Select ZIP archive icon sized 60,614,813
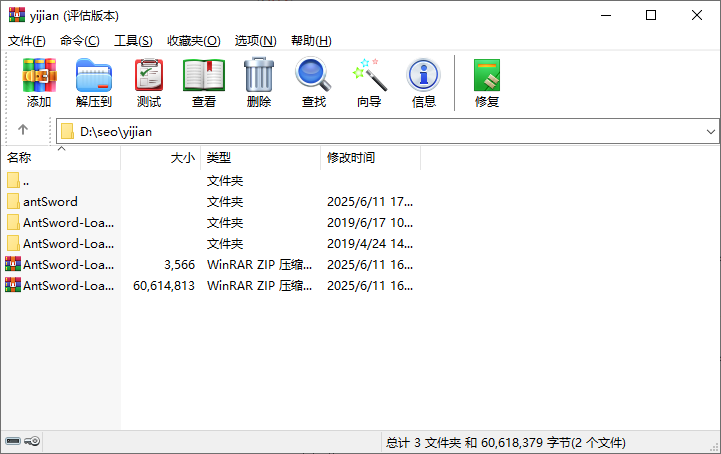Viewport: 721px width, 454px height. click(13, 285)
